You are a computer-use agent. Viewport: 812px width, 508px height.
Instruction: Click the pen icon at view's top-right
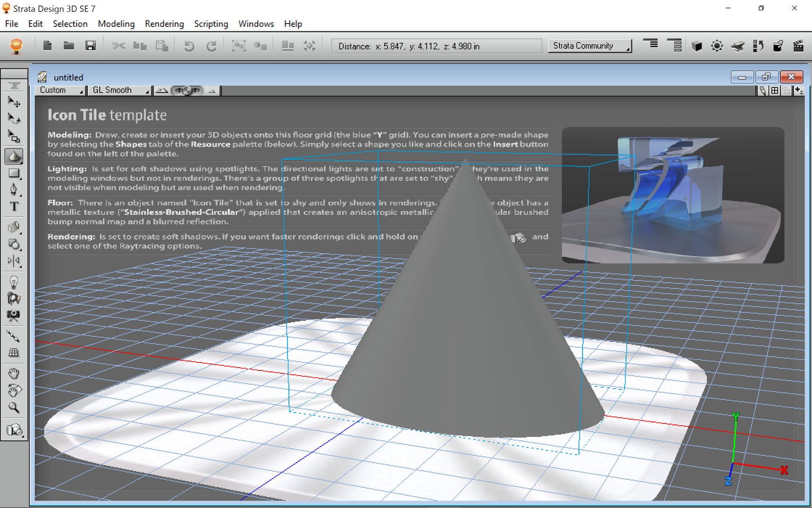click(x=762, y=91)
